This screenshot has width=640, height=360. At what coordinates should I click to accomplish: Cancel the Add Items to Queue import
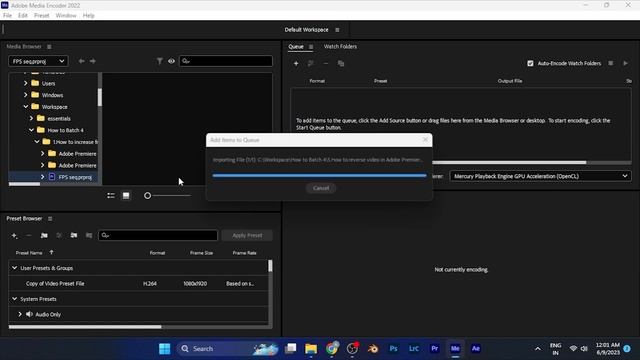(x=321, y=188)
